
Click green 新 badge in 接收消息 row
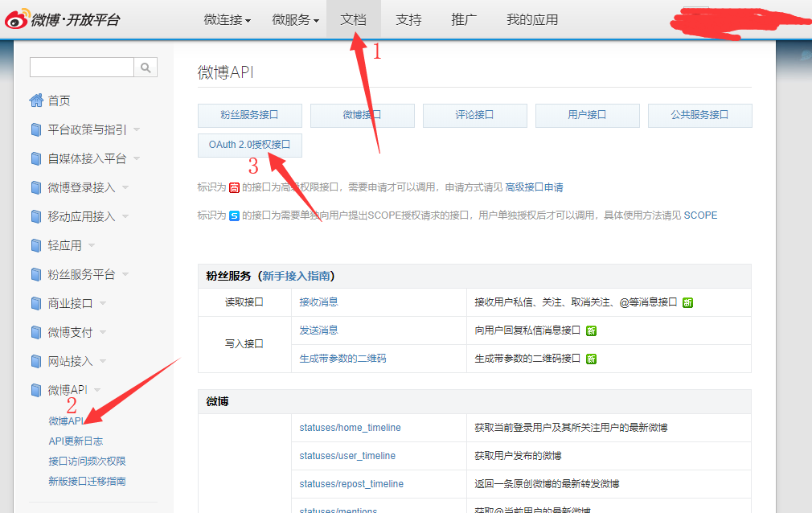pos(687,302)
